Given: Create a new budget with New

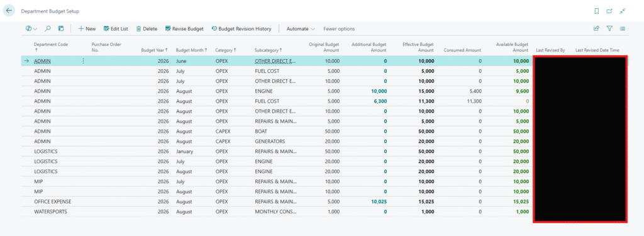Looking at the screenshot, I should coord(87,29).
